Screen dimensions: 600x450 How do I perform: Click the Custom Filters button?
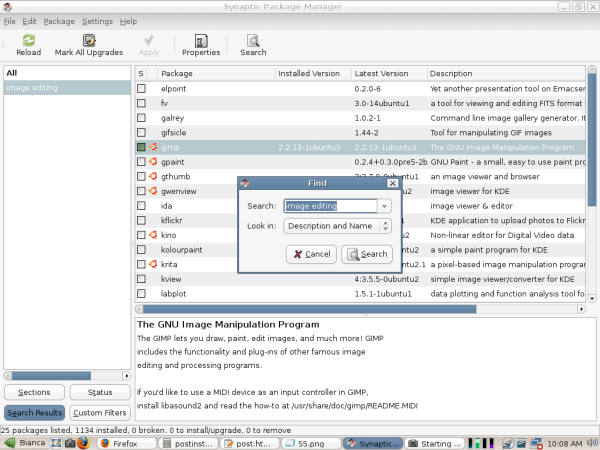click(100, 413)
